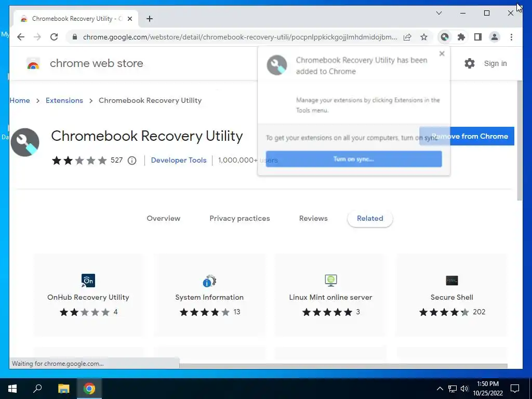Screen dimensions: 532x399
Task: Click the 'Chromebook Recovery Utility' page heading
Action: point(147,136)
